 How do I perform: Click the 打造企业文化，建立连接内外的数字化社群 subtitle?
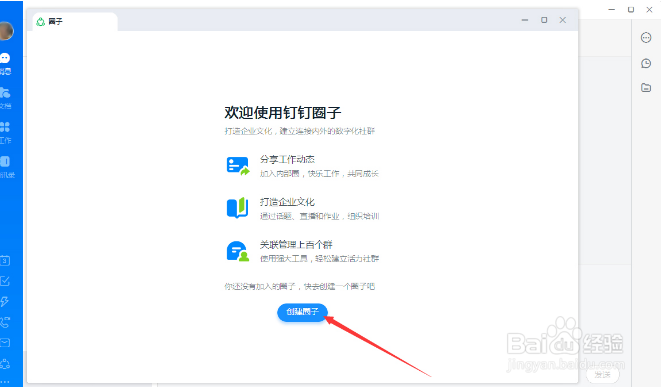click(300, 131)
